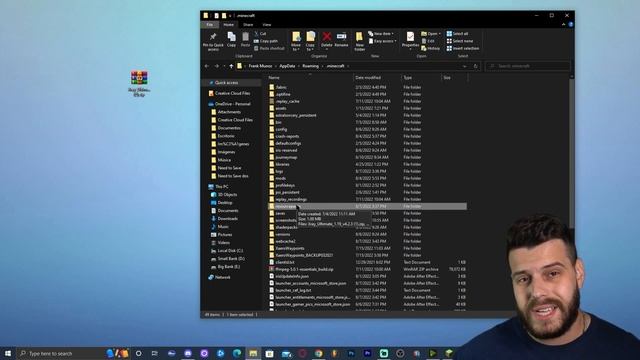This screenshot has width=640, height=360.
Task: Click Select all in the ribbon
Action: coord(457,33)
